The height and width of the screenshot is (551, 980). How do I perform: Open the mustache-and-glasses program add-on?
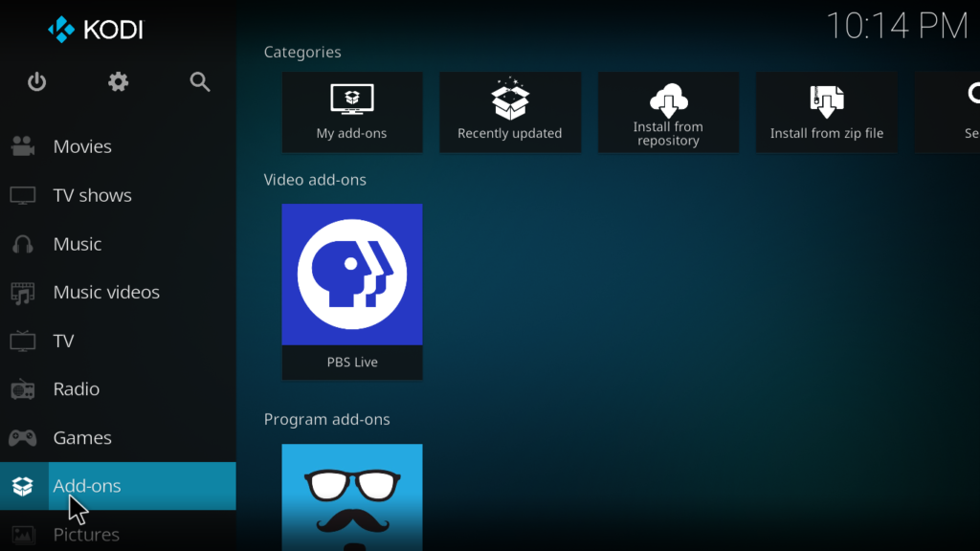352,497
